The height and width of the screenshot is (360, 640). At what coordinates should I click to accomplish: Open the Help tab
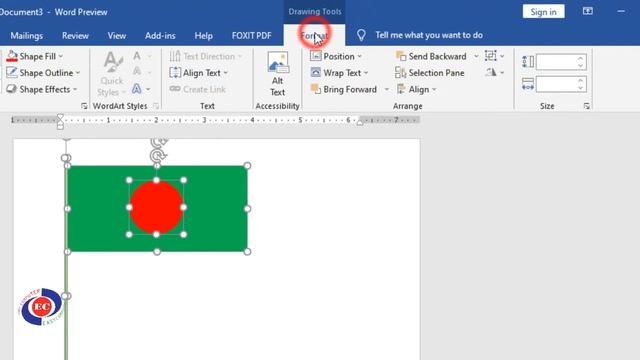pyautogui.click(x=203, y=36)
